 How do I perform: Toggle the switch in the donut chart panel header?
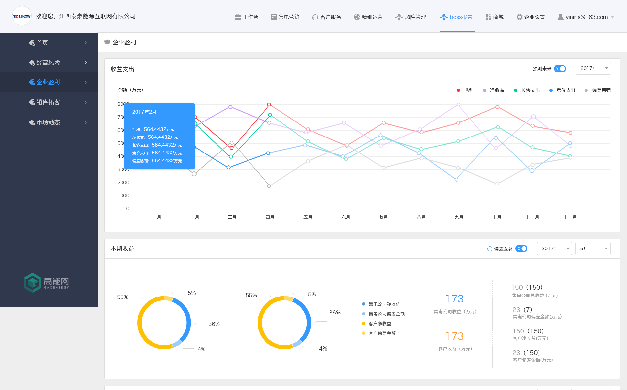(x=521, y=248)
